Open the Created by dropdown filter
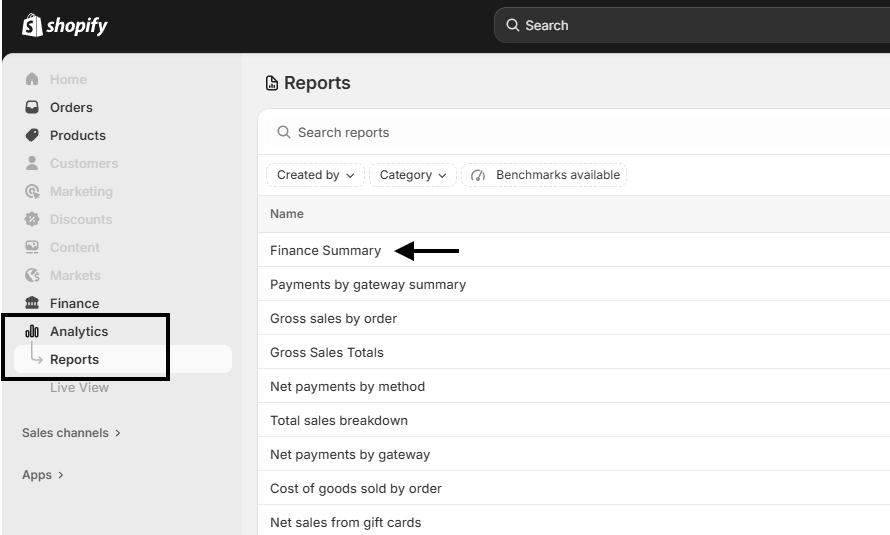This screenshot has width=890, height=535. point(315,175)
